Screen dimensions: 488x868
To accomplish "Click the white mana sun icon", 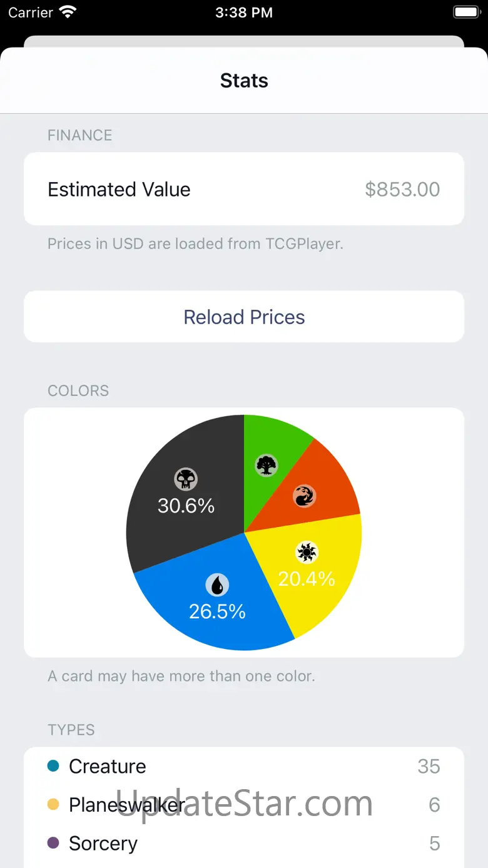I will pyautogui.click(x=307, y=552).
